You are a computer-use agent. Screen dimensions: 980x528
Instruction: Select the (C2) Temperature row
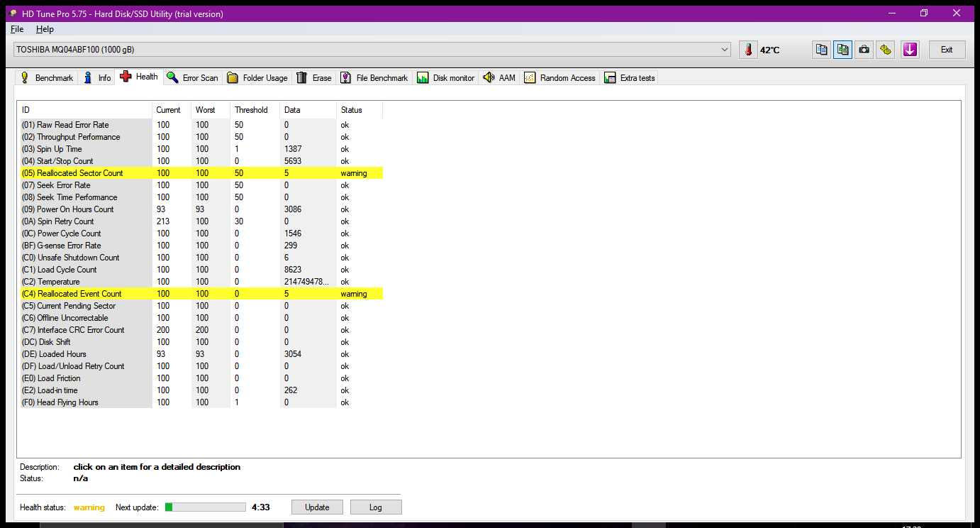pos(200,282)
